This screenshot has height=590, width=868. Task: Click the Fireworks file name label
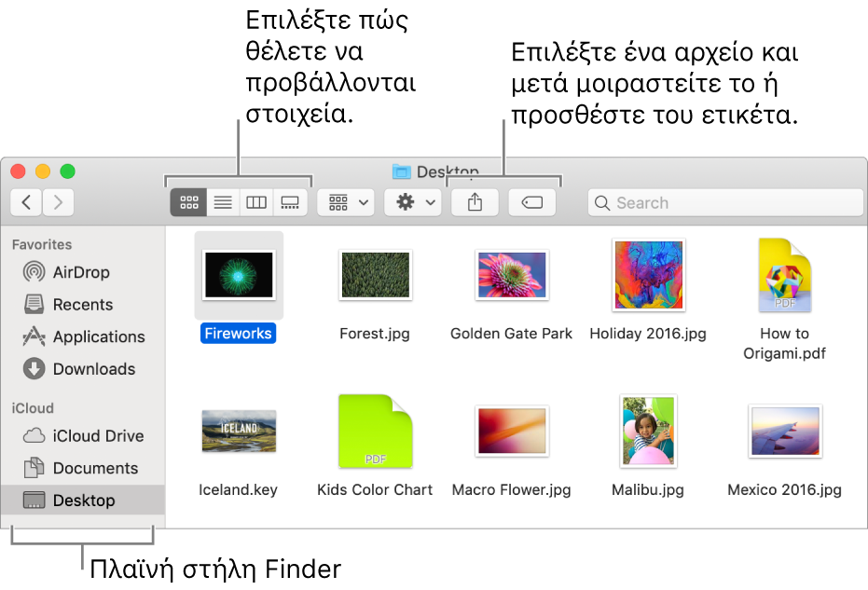[x=238, y=333]
